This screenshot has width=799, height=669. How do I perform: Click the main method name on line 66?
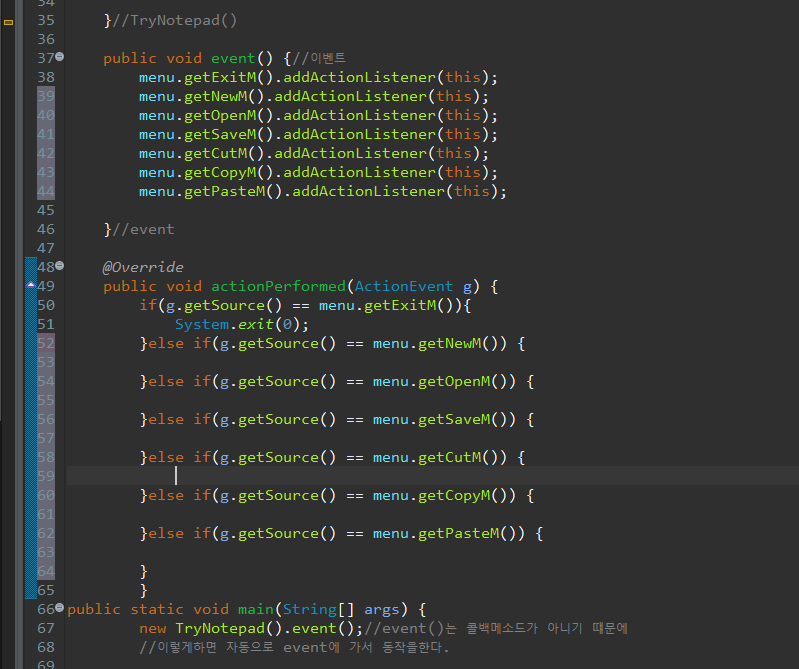256,609
